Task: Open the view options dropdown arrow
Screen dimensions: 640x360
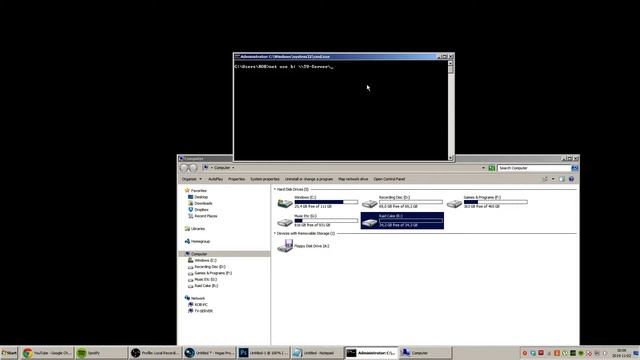Action: [553, 179]
